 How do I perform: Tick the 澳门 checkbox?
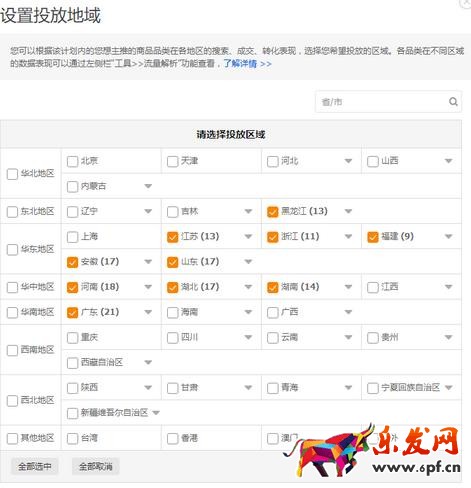(273, 438)
